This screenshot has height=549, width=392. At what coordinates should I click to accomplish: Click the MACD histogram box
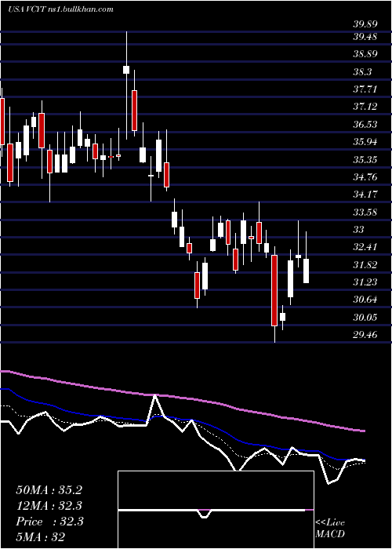216,510
